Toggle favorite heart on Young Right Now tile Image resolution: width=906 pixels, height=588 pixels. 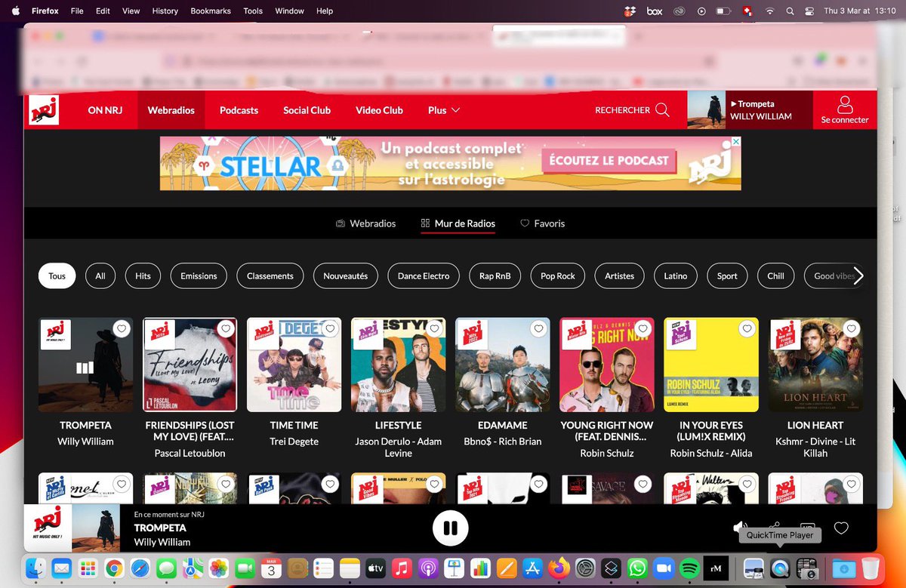point(643,328)
